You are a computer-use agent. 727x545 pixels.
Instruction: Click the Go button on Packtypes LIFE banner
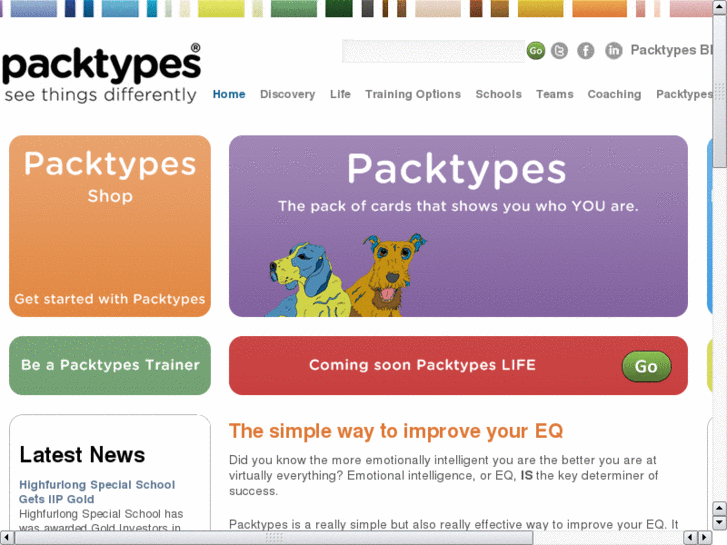coord(646,366)
